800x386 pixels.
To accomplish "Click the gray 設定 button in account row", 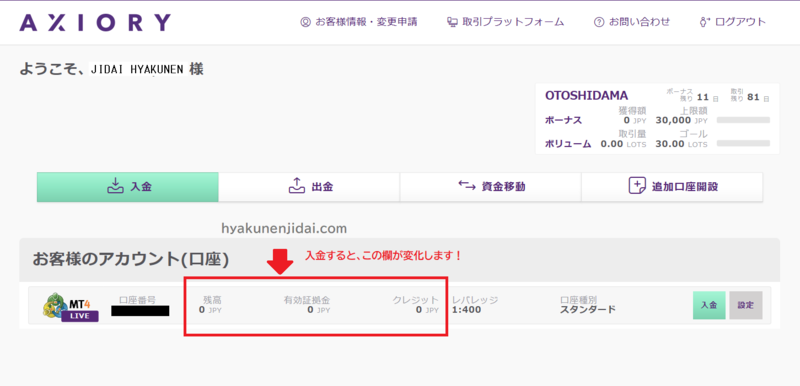I will pyautogui.click(x=746, y=305).
